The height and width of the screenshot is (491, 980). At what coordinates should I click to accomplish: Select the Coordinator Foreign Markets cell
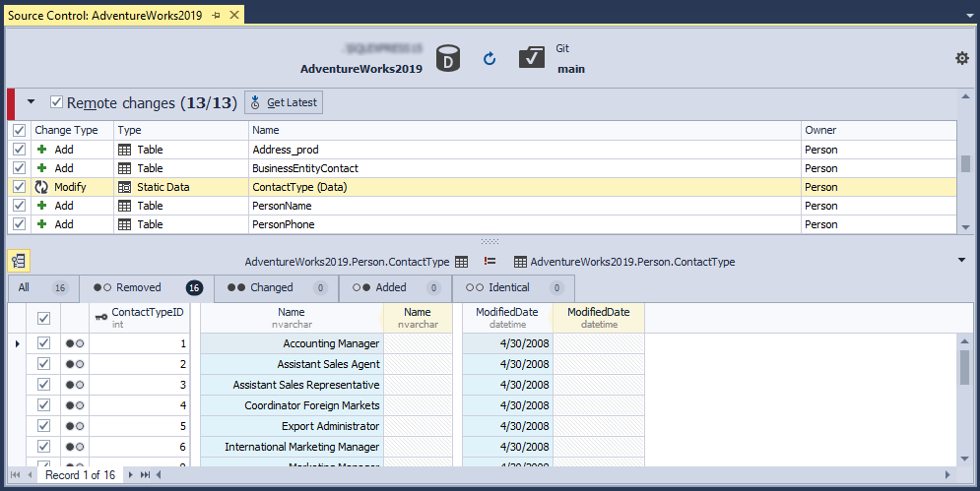(x=292, y=405)
